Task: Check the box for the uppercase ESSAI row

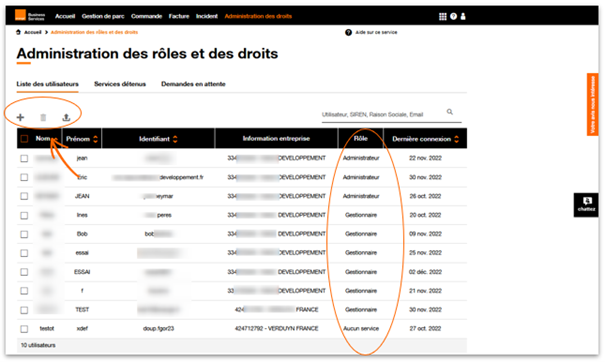Action: (x=24, y=272)
